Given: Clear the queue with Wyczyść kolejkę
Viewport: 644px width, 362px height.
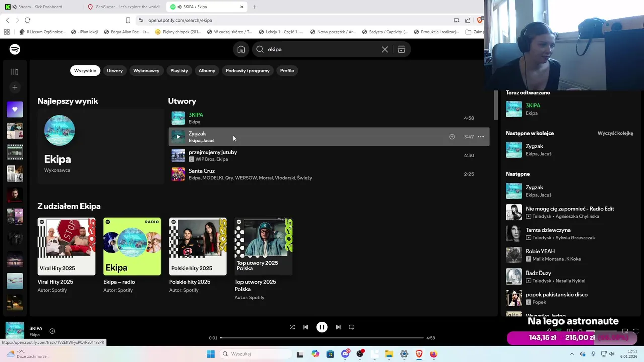Looking at the screenshot, I should pos(615,133).
